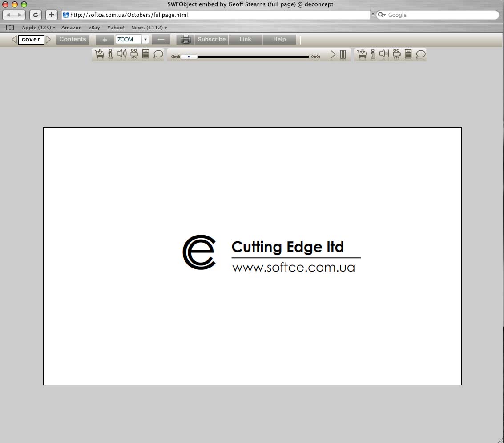Image resolution: width=504 pixels, height=443 pixels.
Task: Expand the Apple (125) bookmarks menu
Action: pos(38,28)
